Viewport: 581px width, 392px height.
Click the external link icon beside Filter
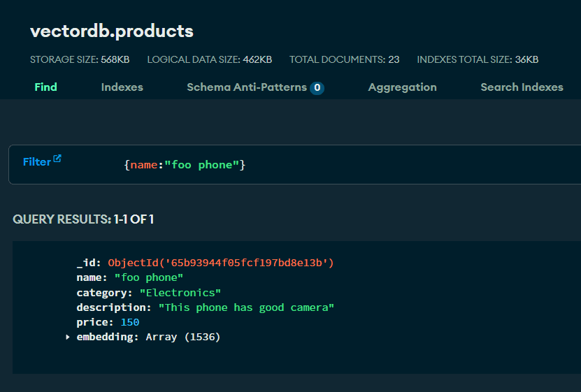(x=57, y=159)
